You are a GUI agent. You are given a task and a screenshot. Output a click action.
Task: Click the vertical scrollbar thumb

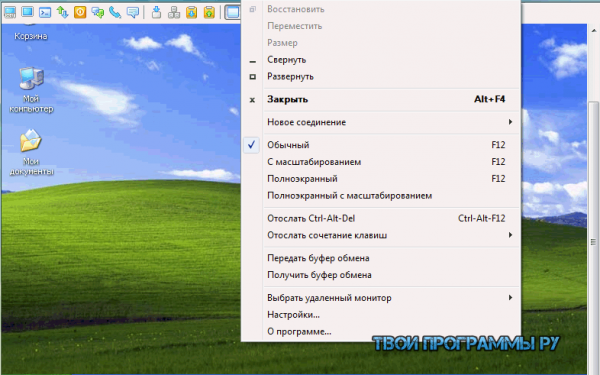593,237
